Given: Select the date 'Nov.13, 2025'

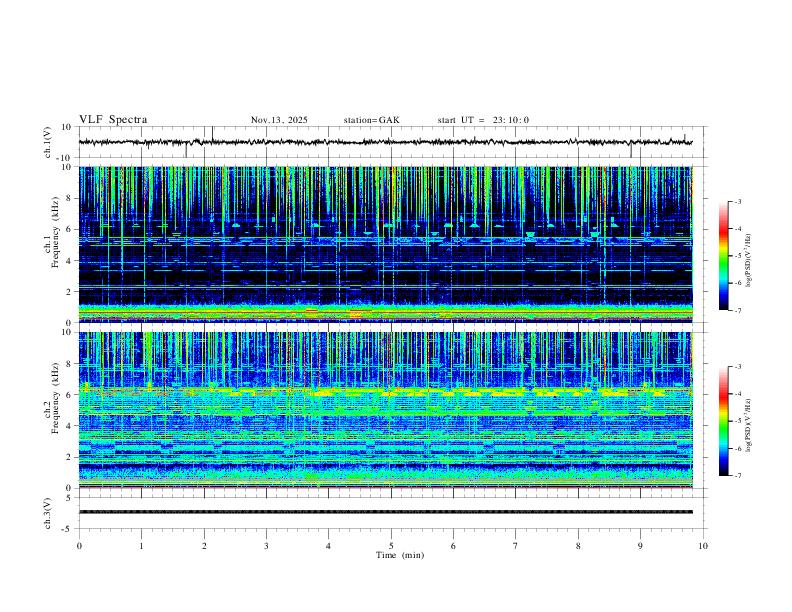Looking at the screenshot, I should tap(279, 120).
